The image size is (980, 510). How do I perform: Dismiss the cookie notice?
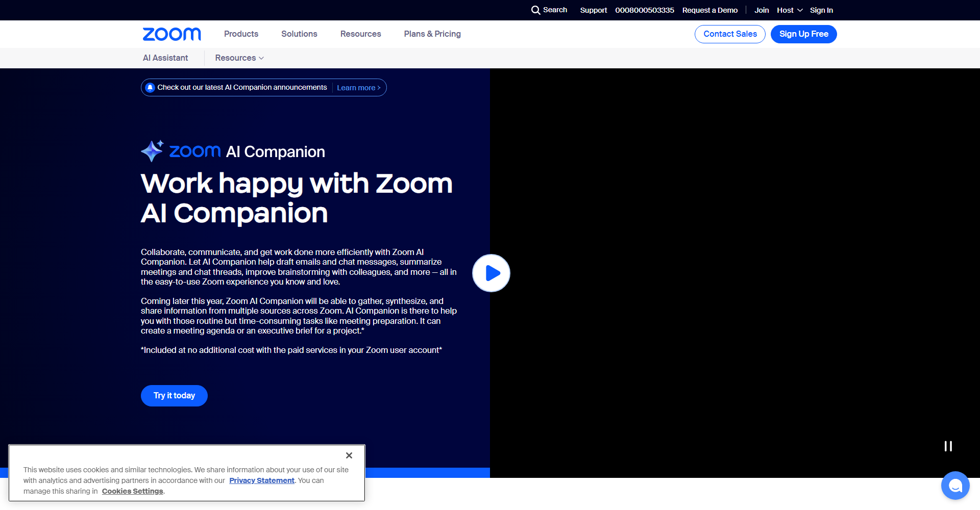(x=349, y=455)
